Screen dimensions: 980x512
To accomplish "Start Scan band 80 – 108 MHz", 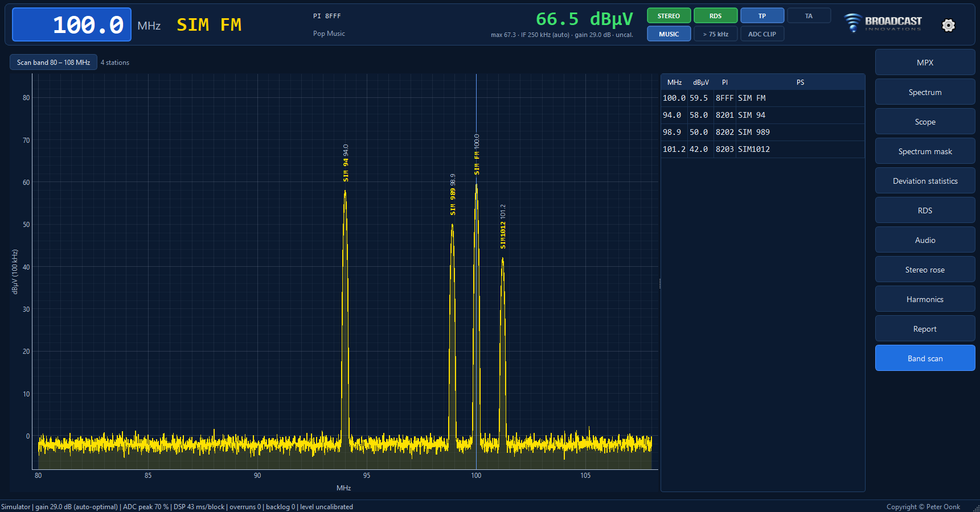I will (54, 63).
